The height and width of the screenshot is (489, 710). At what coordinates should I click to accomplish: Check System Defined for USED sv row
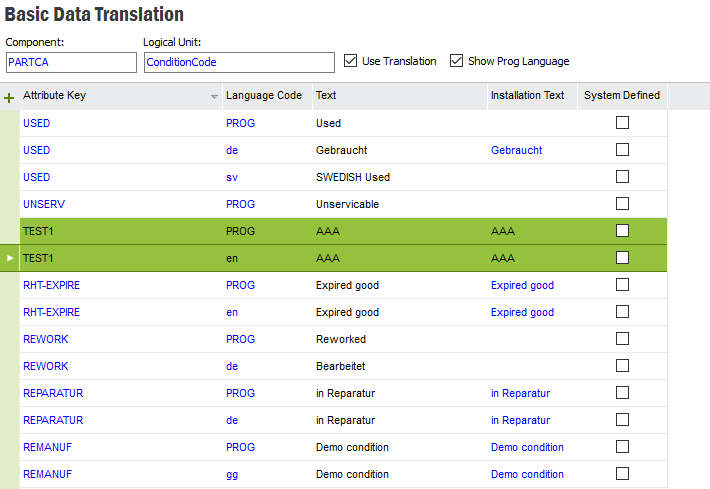(x=623, y=177)
